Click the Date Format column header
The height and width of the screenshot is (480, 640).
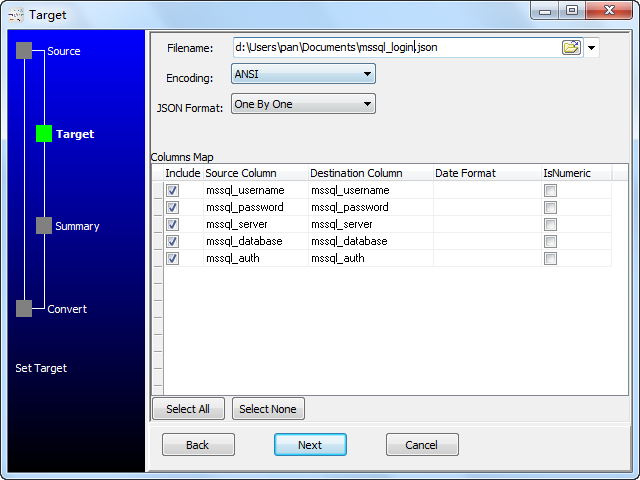[465, 173]
